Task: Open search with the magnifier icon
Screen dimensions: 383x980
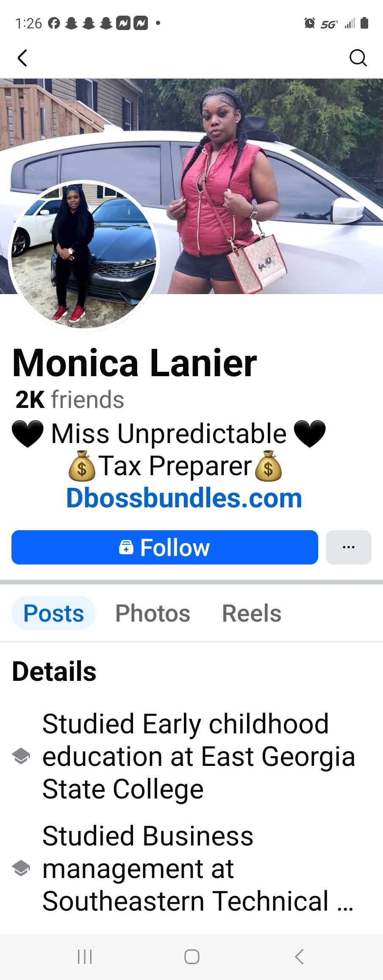Action: pyautogui.click(x=358, y=58)
